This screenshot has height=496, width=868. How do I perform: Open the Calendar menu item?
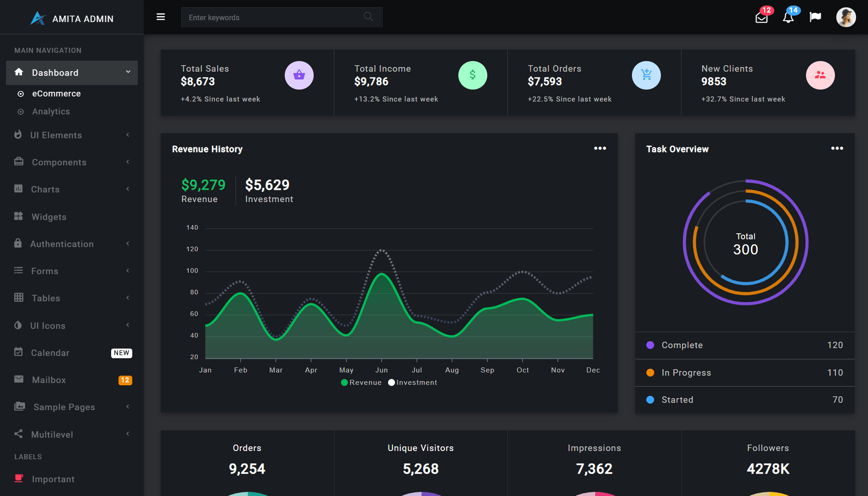[72, 353]
